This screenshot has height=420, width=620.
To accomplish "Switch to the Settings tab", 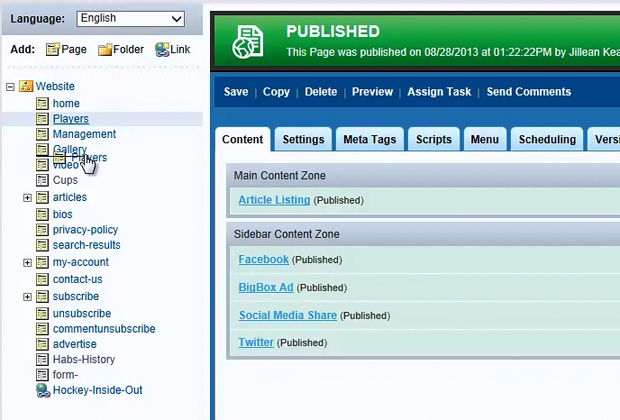I will coord(303,139).
